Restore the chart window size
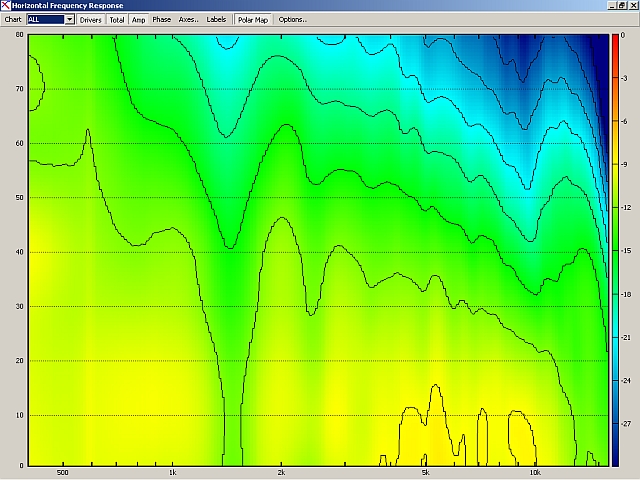Viewport: 640px width, 480px height. click(x=622, y=5)
